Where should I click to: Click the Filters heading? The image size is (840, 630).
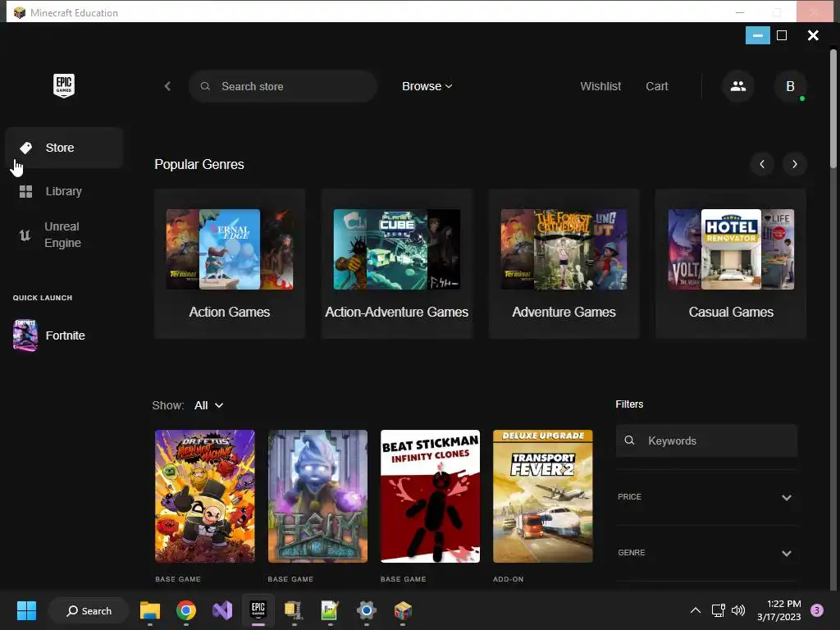pos(629,404)
